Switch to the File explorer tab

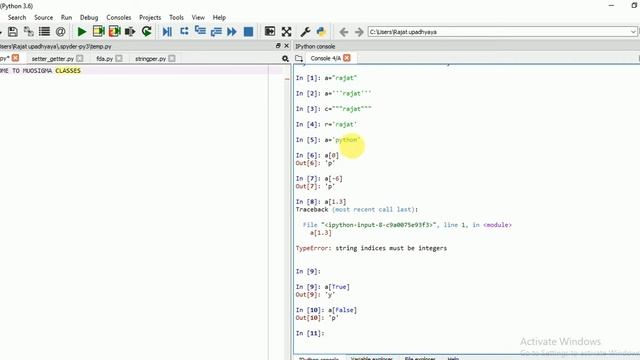click(x=420, y=358)
